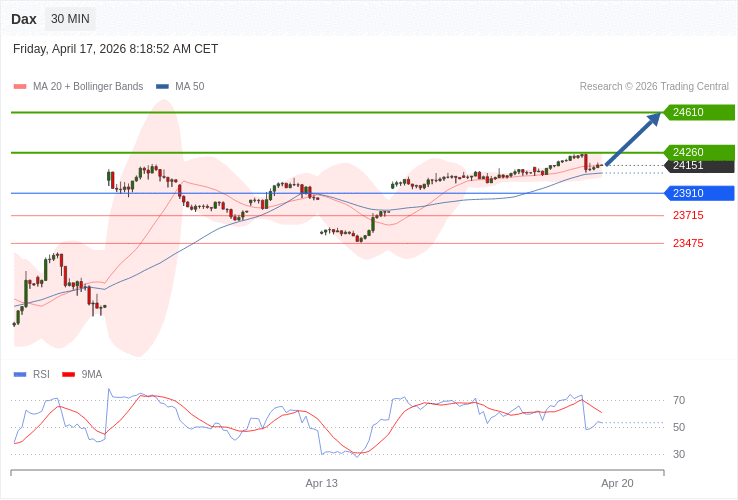This screenshot has height=500, width=738.
Task: Click the Dax chart title
Action: [24, 19]
